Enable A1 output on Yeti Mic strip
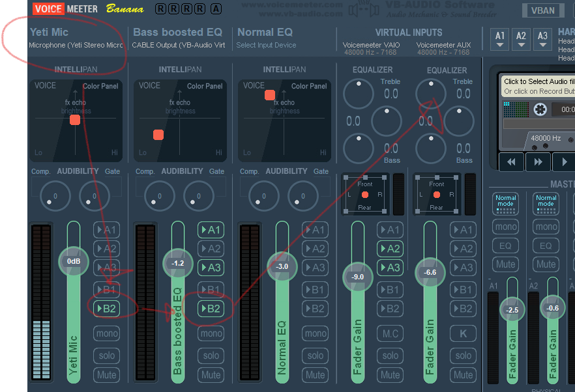This screenshot has height=392, width=575. coord(106,230)
